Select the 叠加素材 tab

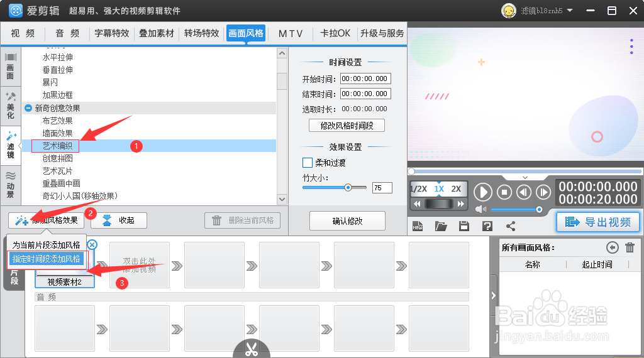point(157,33)
